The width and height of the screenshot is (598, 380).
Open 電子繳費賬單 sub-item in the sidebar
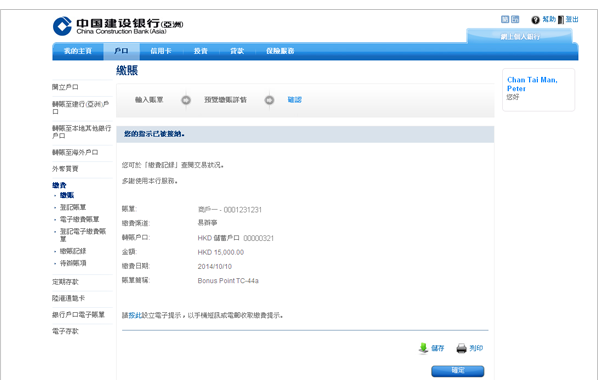[x=79, y=219]
